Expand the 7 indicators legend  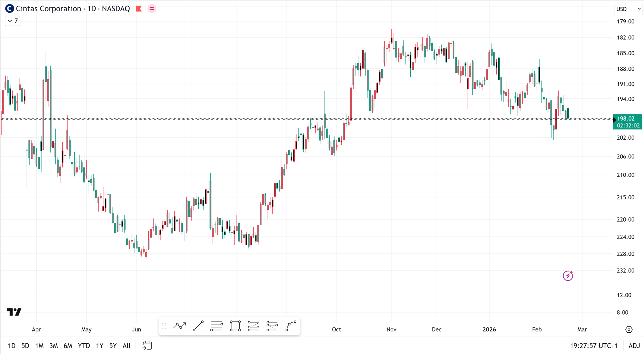(x=12, y=21)
